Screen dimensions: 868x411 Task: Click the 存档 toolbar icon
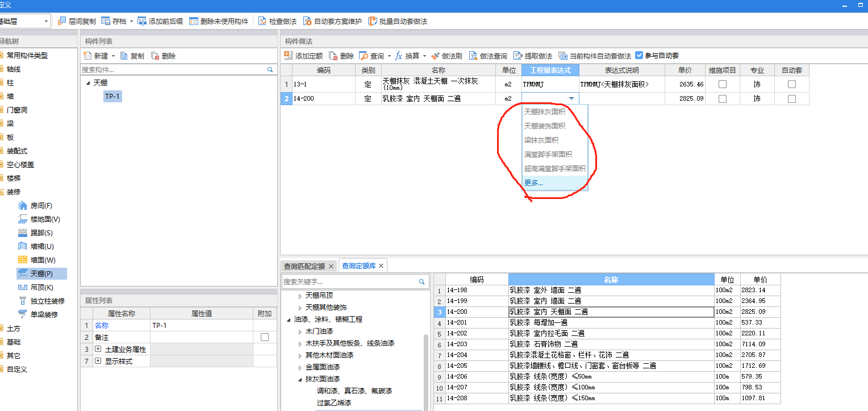coord(106,21)
